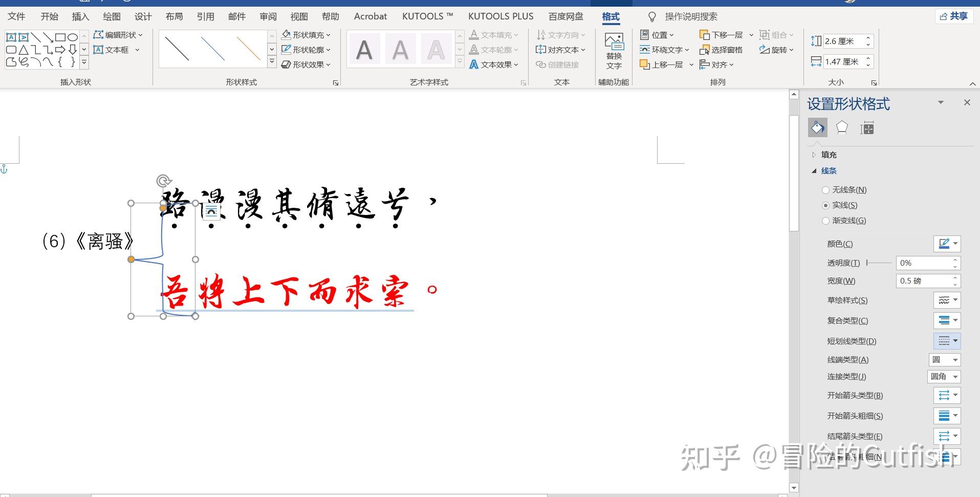980x497 pixels.
Task: Select No line (无线条) option
Action: click(844, 190)
